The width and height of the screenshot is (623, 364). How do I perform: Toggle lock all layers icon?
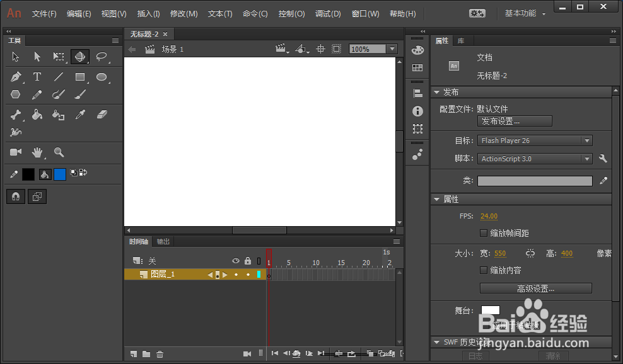point(248,261)
